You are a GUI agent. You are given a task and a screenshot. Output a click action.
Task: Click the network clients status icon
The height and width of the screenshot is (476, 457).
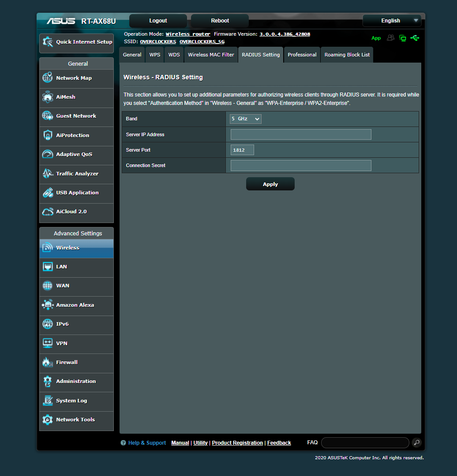pyautogui.click(x=403, y=38)
